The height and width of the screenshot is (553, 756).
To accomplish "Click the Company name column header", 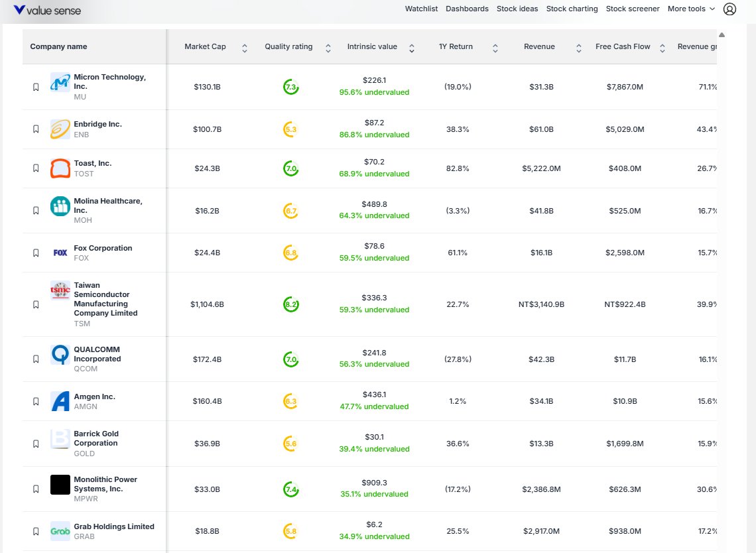I will pyautogui.click(x=58, y=46).
